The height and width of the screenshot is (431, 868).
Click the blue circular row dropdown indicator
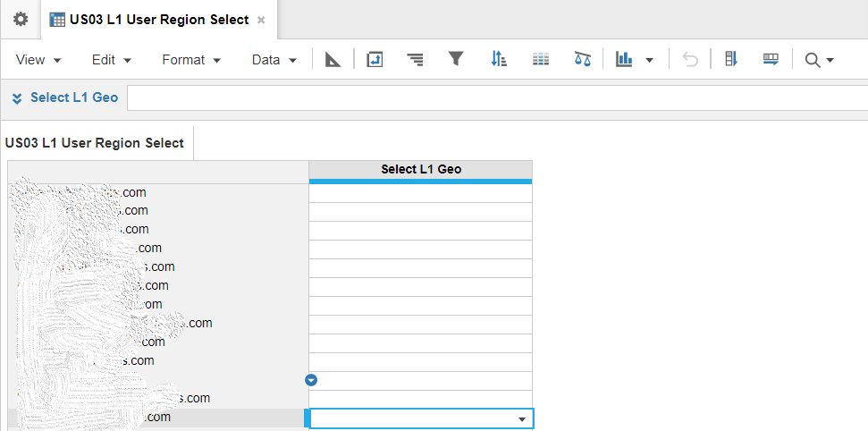coord(311,379)
